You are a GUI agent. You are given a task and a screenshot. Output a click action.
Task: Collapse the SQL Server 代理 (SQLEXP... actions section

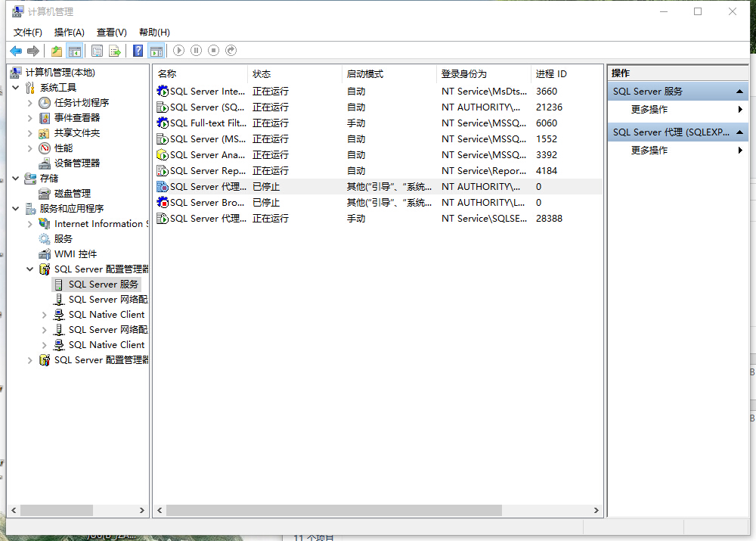[739, 132]
